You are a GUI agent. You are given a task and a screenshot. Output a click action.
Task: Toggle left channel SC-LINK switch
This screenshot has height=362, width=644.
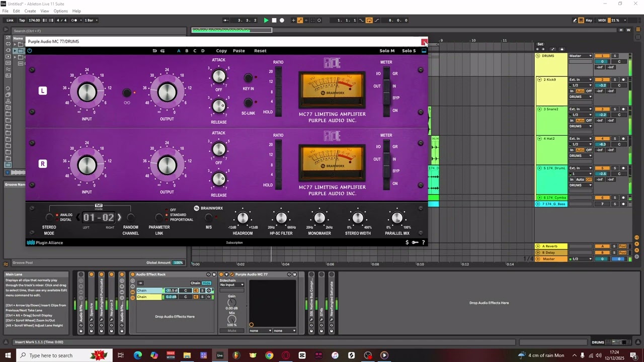point(248,103)
